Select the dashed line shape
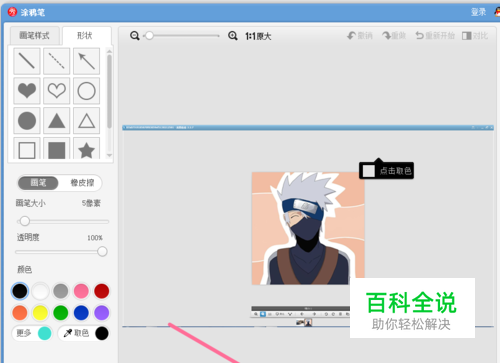 [56, 61]
